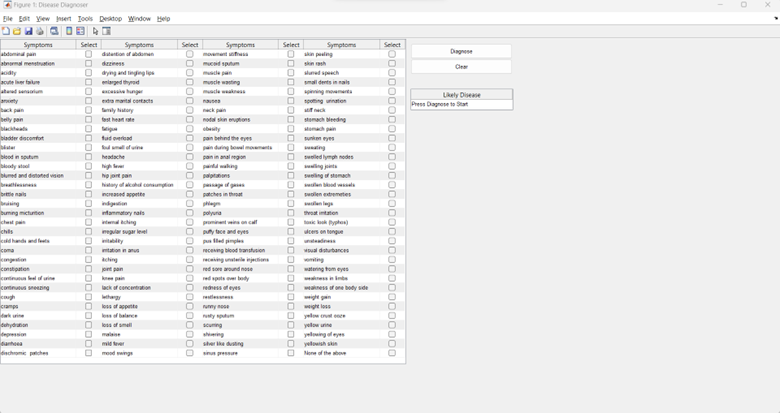This screenshot has width=780, height=413.
Task: Select the yellowish skin checkbox
Action: [392, 344]
